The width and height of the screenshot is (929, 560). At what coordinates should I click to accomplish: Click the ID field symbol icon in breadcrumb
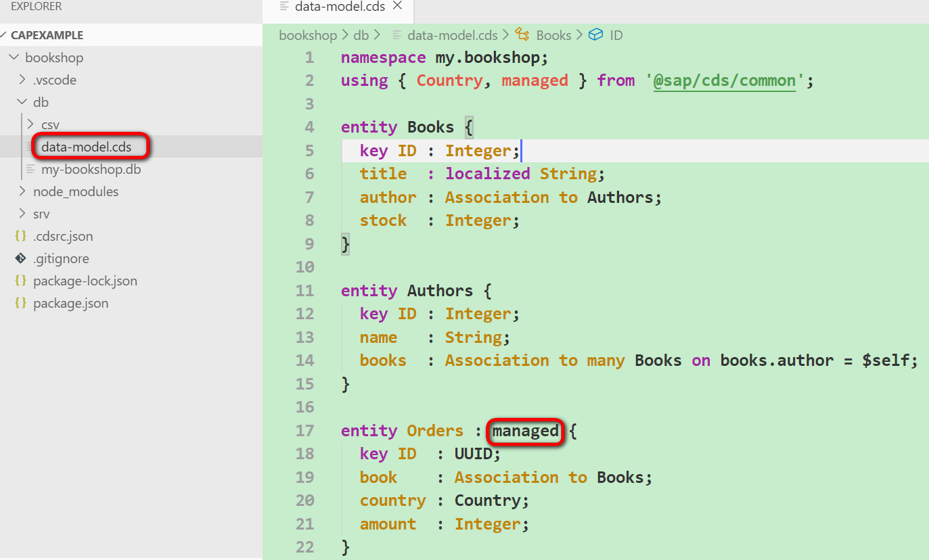tap(595, 34)
